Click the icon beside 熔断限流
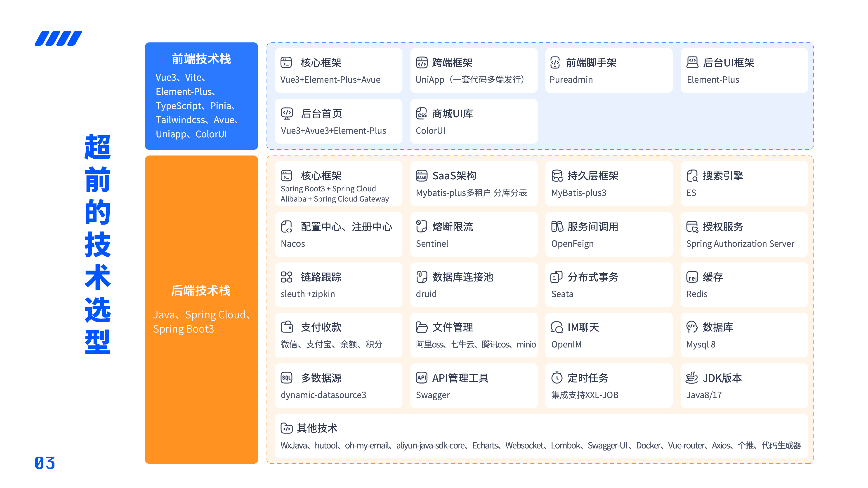The width and height of the screenshot is (868, 488). click(x=422, y=226)
